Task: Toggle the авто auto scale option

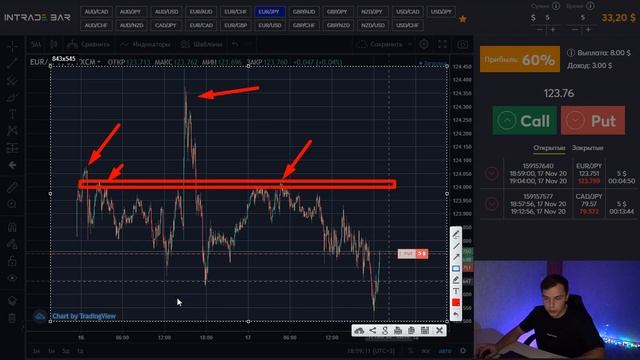Action: [444, 351]
